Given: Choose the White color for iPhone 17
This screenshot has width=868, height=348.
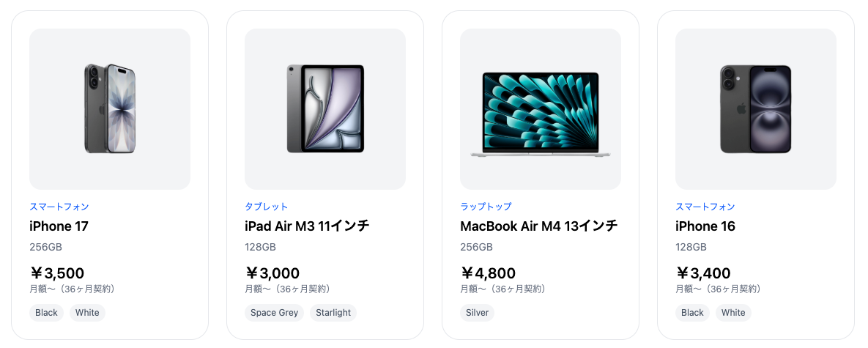Looking at the screenshot, I should 87,313.
